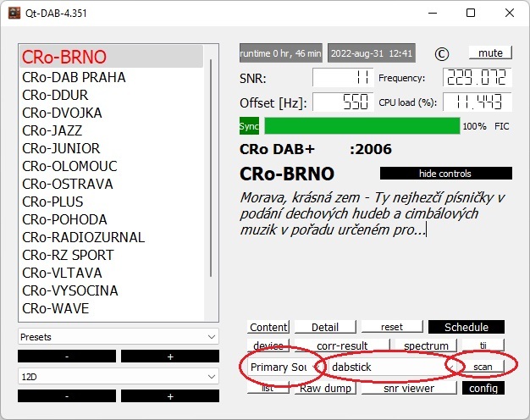This screenshot has height=420, width=530.
Task: Click the CRo DAB+ ensemble name
Action: pyautogui.click(x=277, y=149)
